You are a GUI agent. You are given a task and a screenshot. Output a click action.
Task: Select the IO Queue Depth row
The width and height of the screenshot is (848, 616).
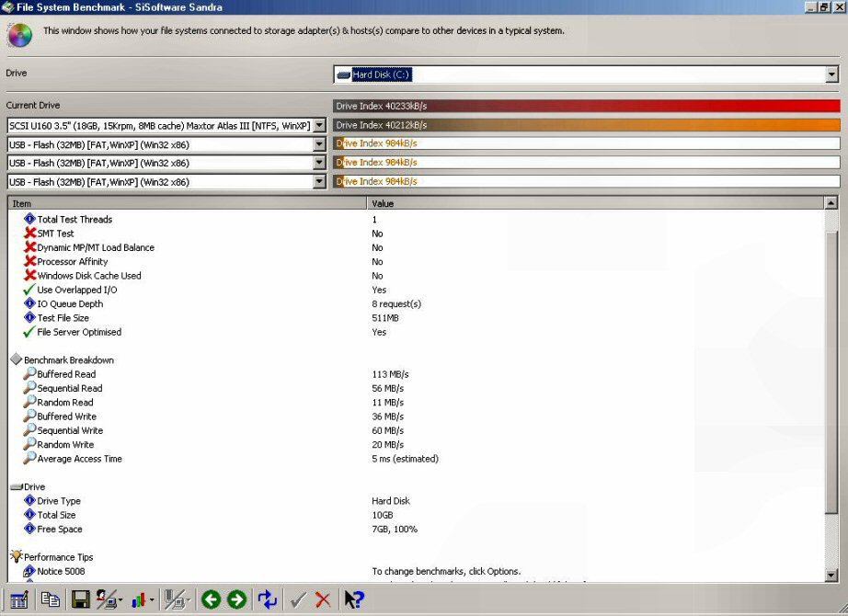click(x=416, y=303)
